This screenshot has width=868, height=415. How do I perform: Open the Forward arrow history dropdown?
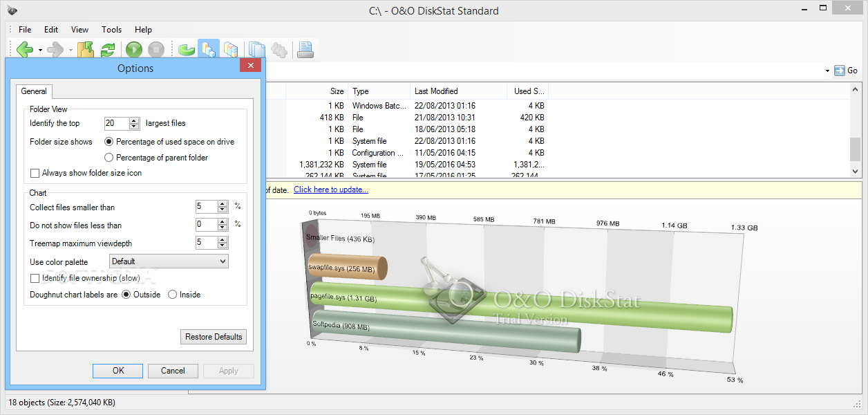click(x=70, y=50)
